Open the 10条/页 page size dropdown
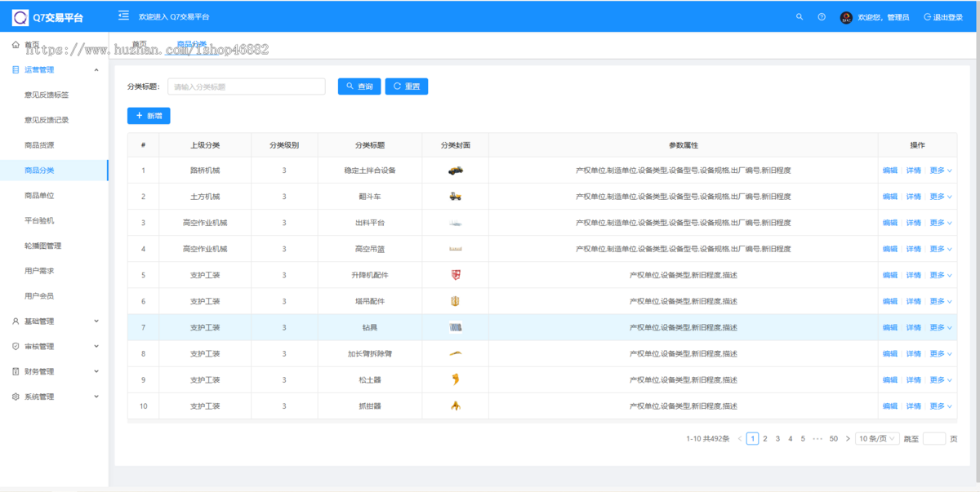The height and width of the screenshot is (492, 980). click(x=877, y=439)
